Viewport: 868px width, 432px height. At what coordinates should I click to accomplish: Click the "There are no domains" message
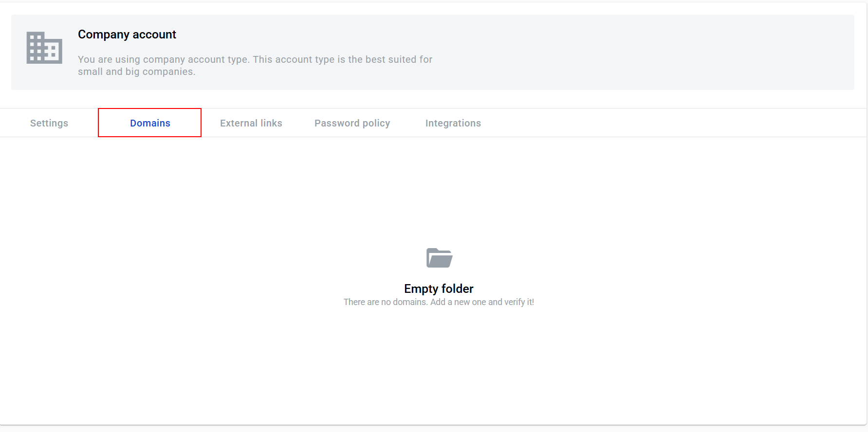click(x=386, y=302)
